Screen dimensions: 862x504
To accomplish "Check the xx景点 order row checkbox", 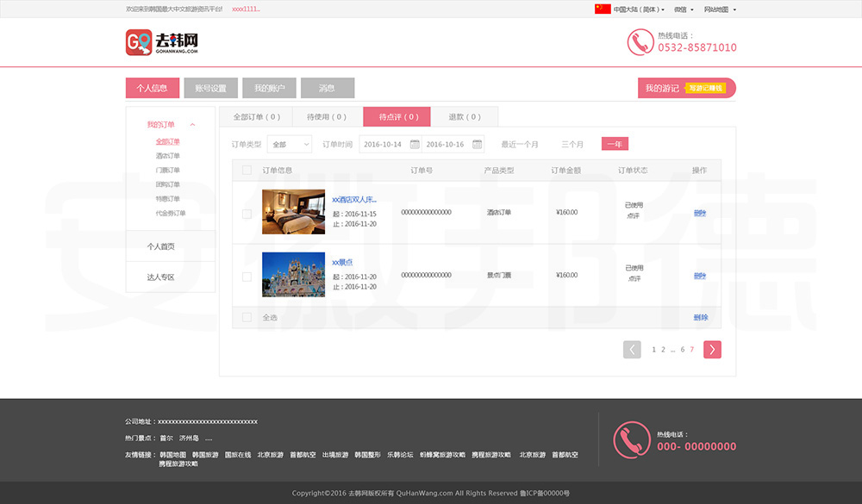I will tap(247, 277).
